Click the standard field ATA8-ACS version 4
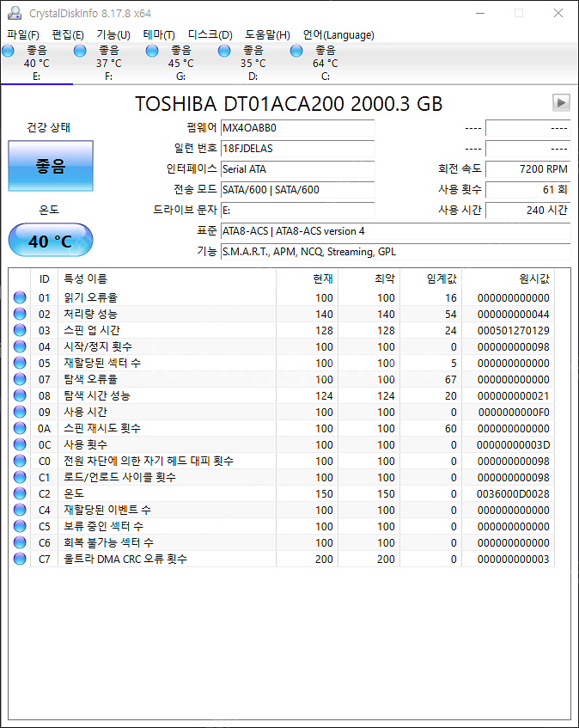579x728 pixels. (395, 230)
